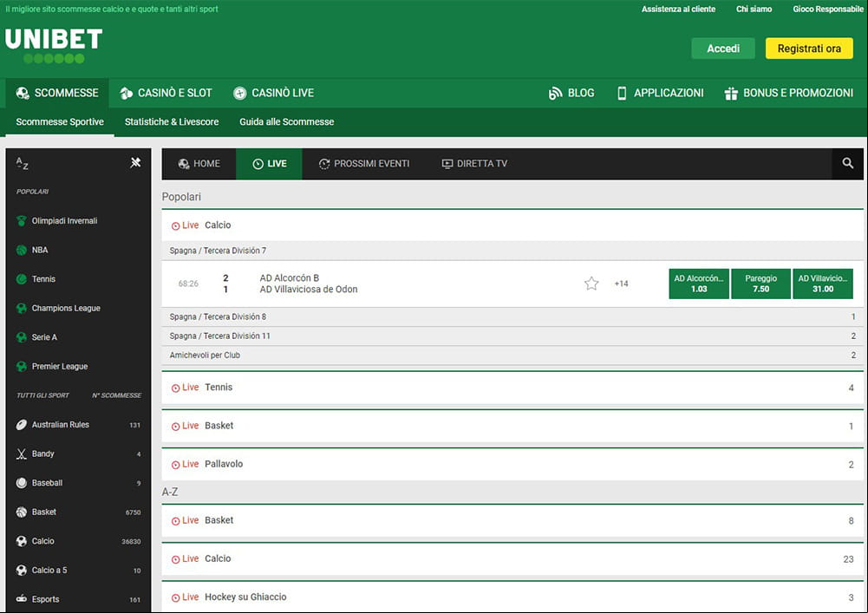Click the Calcio a 5 icon
This screenshot has height=613, width=868.
[x=22, y=571]
